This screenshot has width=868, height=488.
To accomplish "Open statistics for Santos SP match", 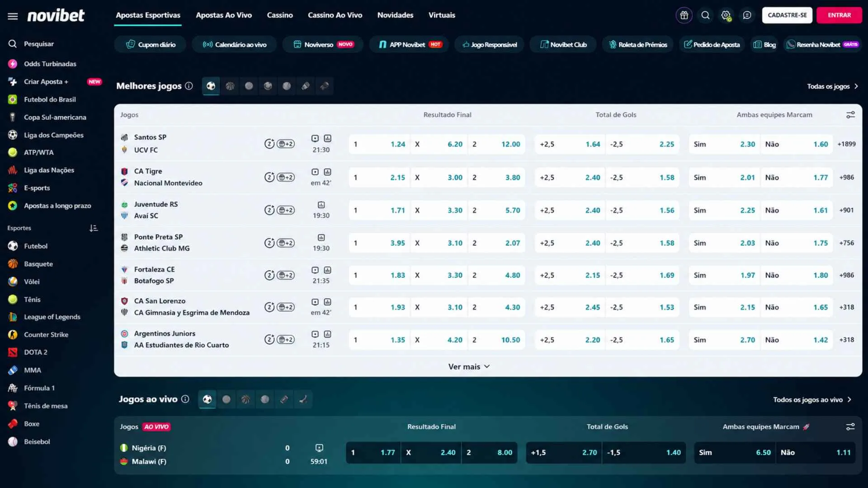I will click(328, 138).
